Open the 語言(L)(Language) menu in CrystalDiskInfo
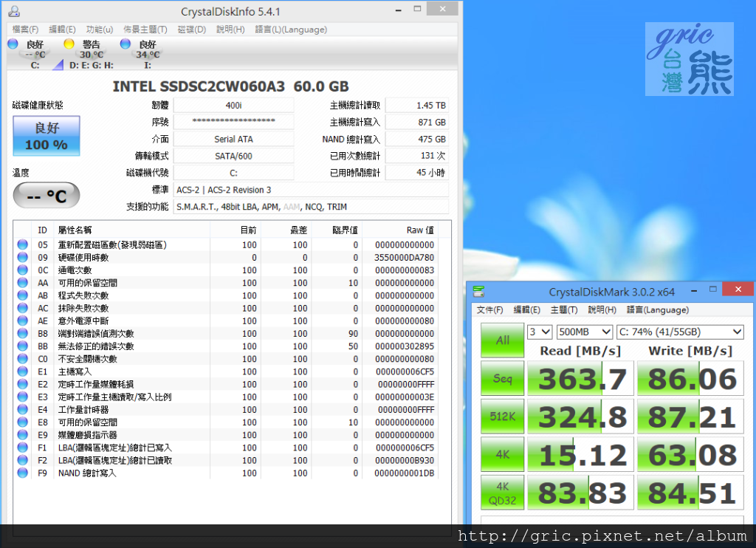Image resolution: width=756 pixels, height=548 pixels. tap(291, 30)
